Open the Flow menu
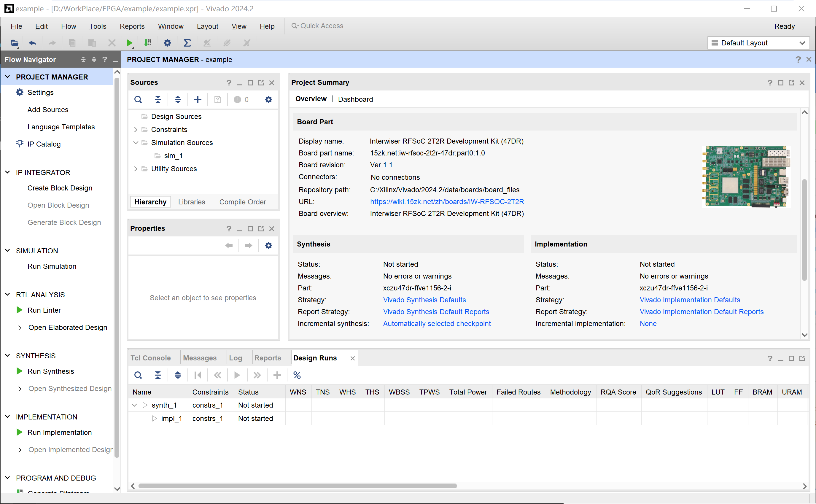The width and height of the screenshot is (816, 504). (x=68, y=26)
